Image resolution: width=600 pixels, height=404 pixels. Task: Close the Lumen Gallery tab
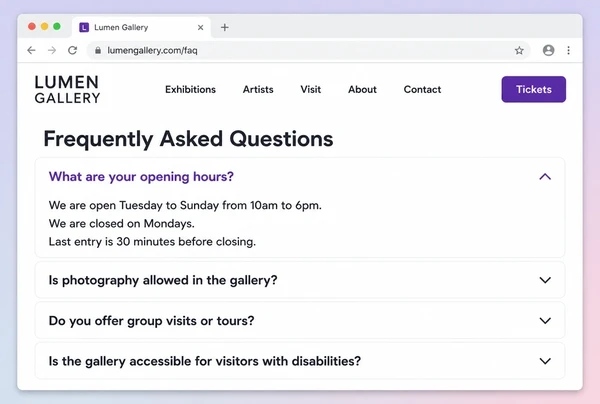tap(201, 28)
